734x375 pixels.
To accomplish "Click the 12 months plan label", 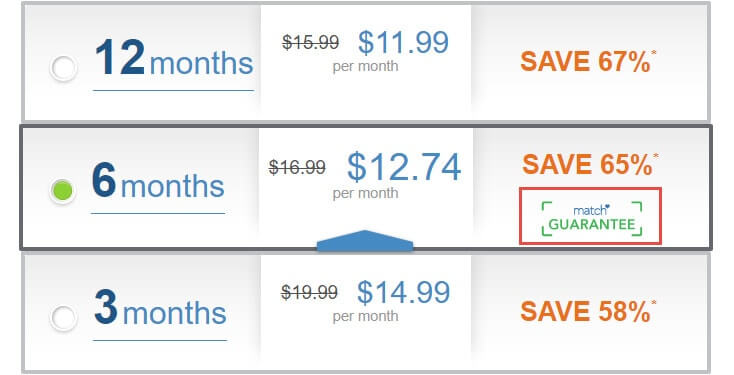I will coord(174,58).
